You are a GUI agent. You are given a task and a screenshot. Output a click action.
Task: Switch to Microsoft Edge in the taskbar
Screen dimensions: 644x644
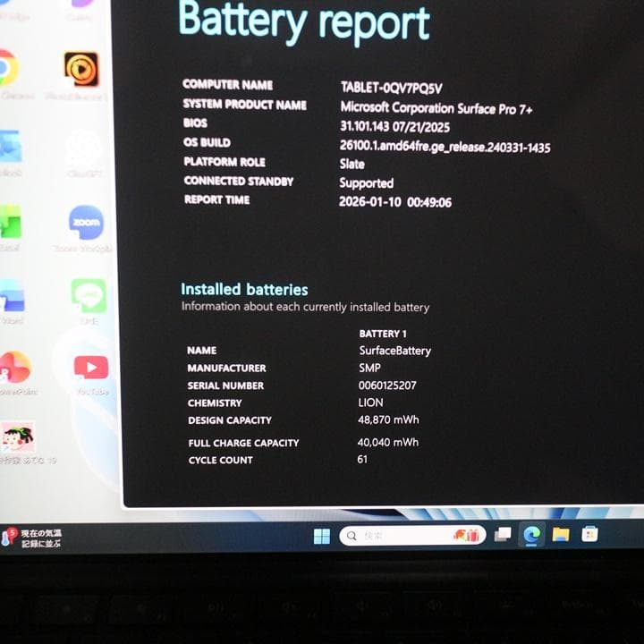(x=531, y=535)
